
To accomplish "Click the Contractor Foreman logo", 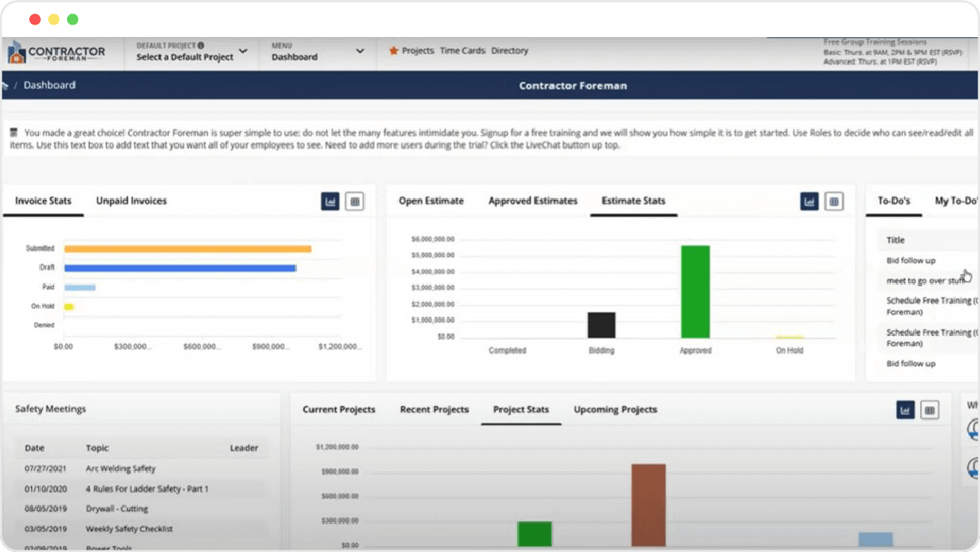I will (x=57, y=50).
